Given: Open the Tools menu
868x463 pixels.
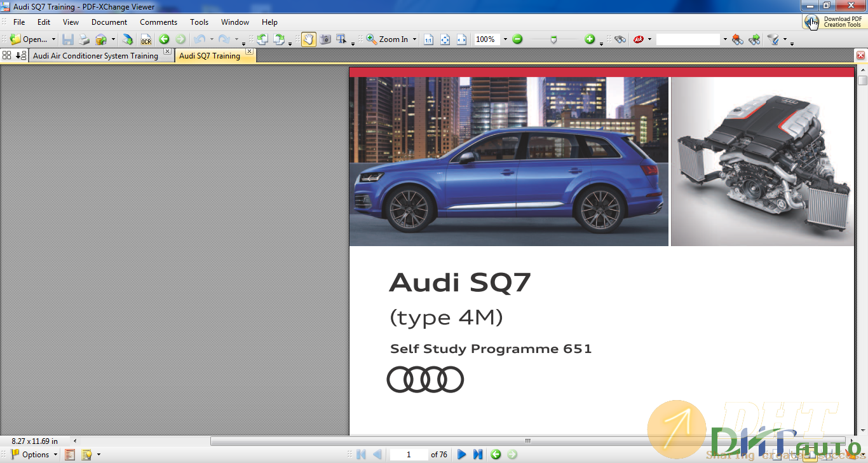Looking at the screenshot, I should tap(200, 22).
